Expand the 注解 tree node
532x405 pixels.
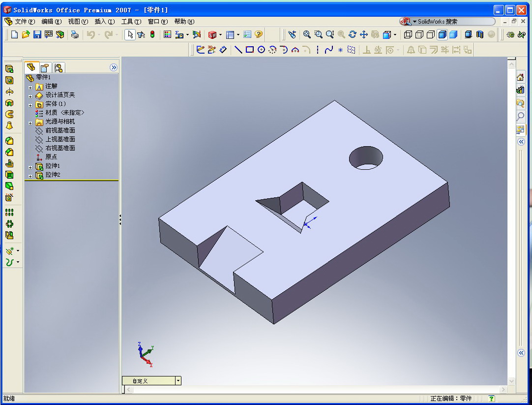tap(30, 88)
